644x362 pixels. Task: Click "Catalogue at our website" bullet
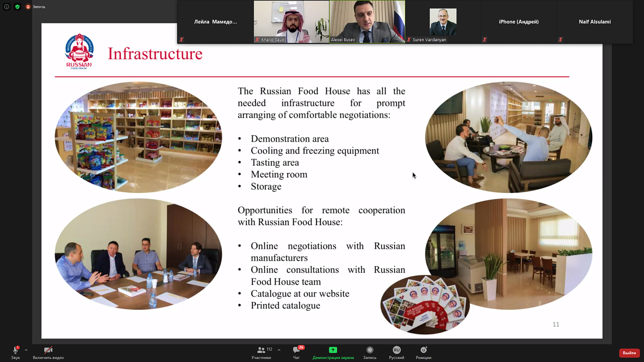pyautogui.click(x=300, y=294)
